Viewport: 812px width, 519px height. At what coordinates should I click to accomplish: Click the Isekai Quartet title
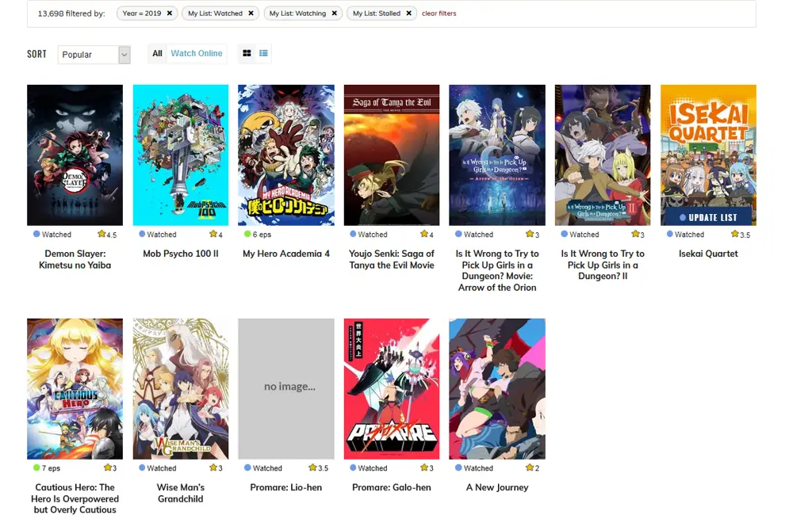tap(708, 254)
